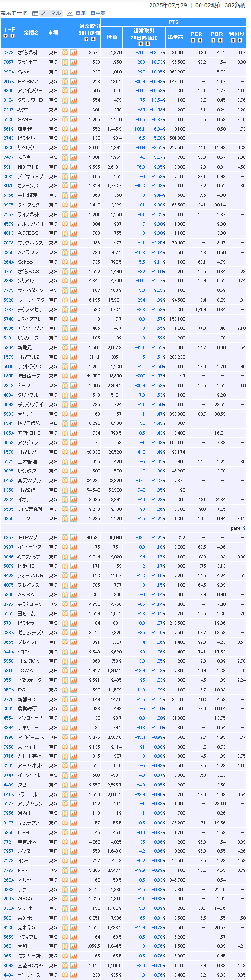The image size is (251, 980).
Task: Switch display mode to ノーマル
Action: (51, 13)
